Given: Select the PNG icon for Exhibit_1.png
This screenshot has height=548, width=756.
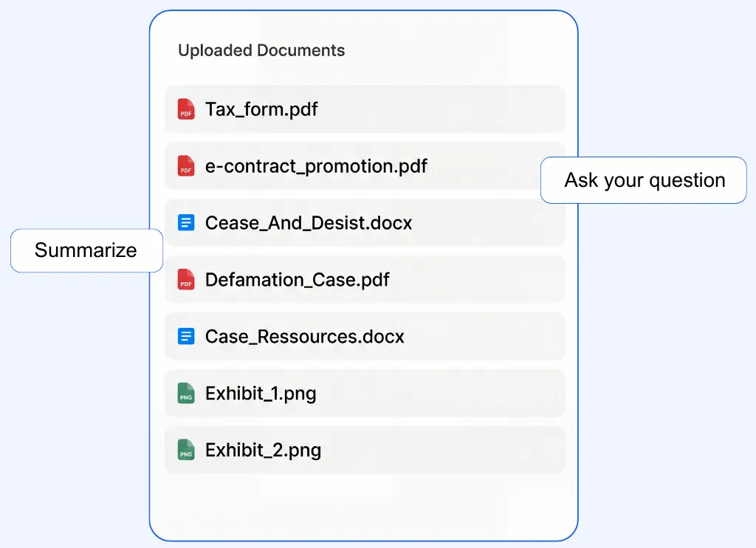Looking at the screenshot, I should pos(185,393).
